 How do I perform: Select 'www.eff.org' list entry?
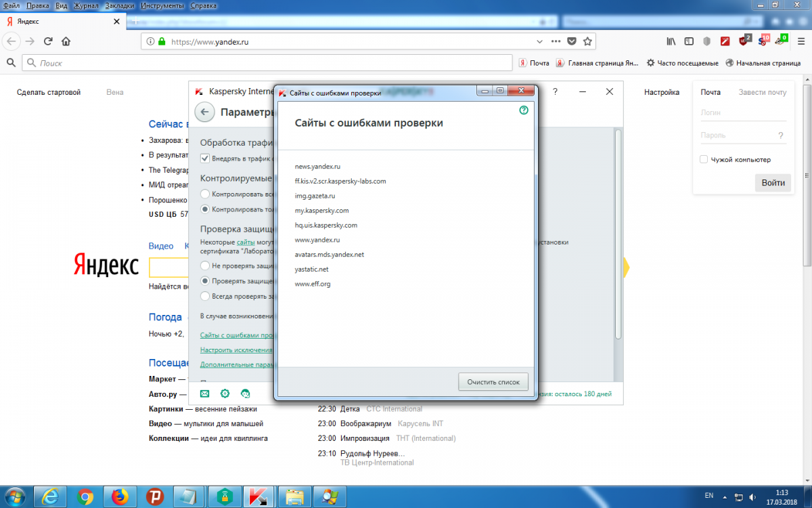[x=313, y=284]
